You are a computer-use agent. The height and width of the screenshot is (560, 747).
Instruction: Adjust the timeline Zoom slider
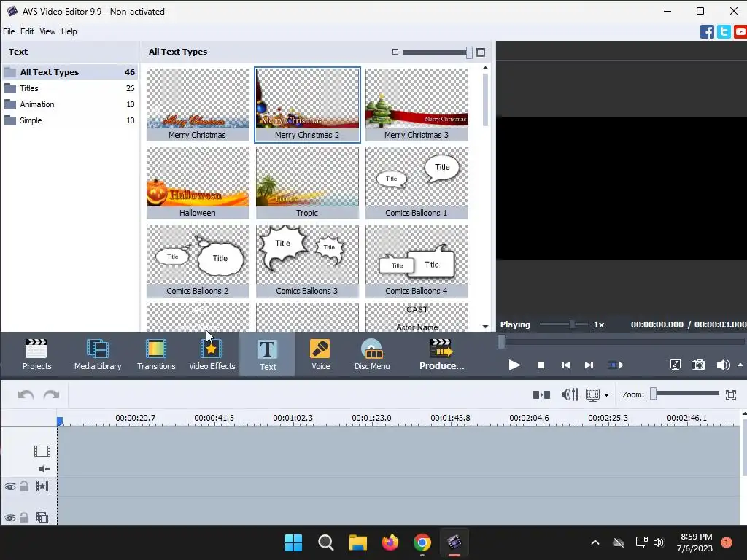pos(686,393)
